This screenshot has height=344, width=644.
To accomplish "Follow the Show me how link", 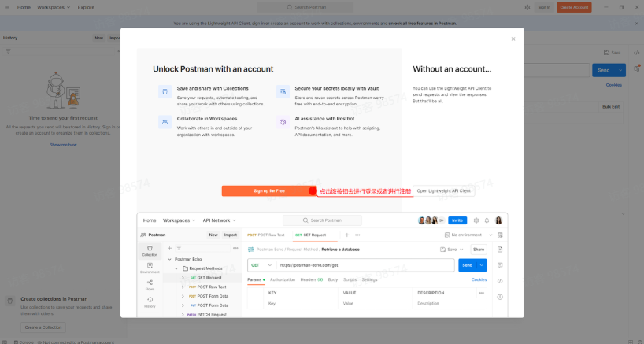I will pos(63,145).
